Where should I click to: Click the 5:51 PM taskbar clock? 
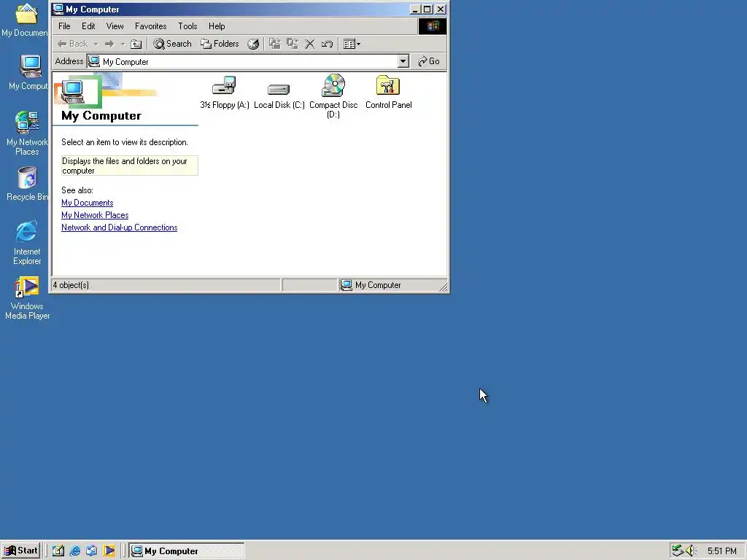coord(721,551)
